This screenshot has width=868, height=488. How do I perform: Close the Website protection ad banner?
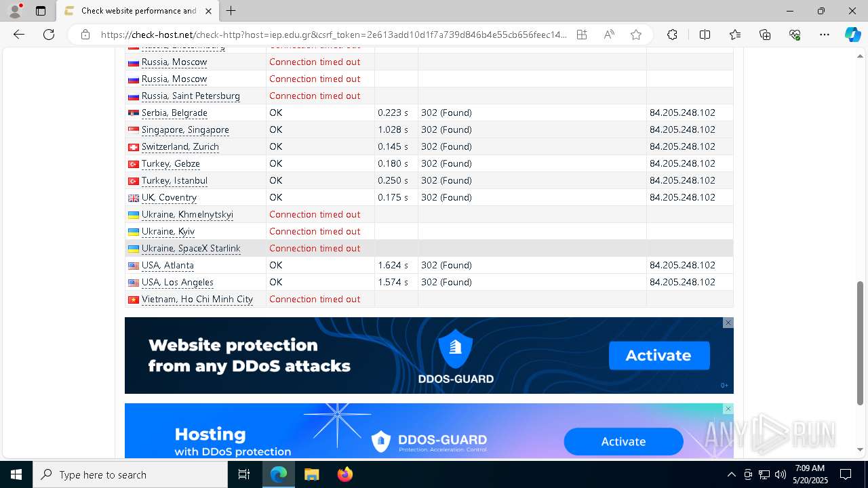pos(728,323)
